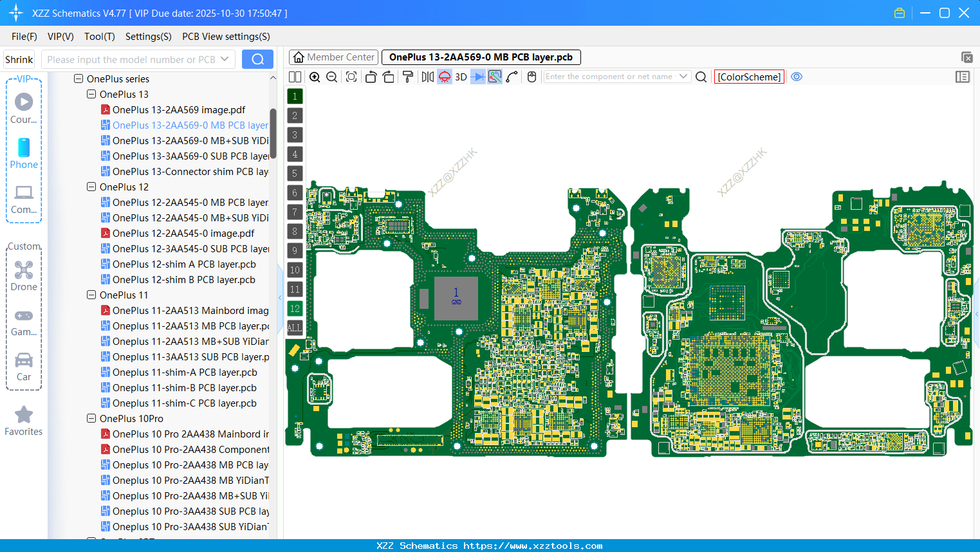Switch to 3D board view
The height and width of the screenshot is (552, 980).
(x=460, y=77)
